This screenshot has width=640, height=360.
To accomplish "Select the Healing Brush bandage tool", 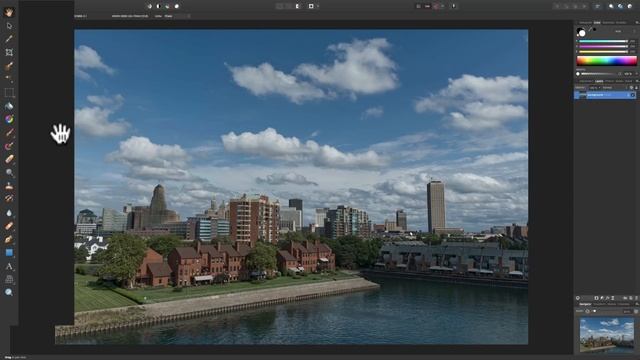I will tap(9, 226).
